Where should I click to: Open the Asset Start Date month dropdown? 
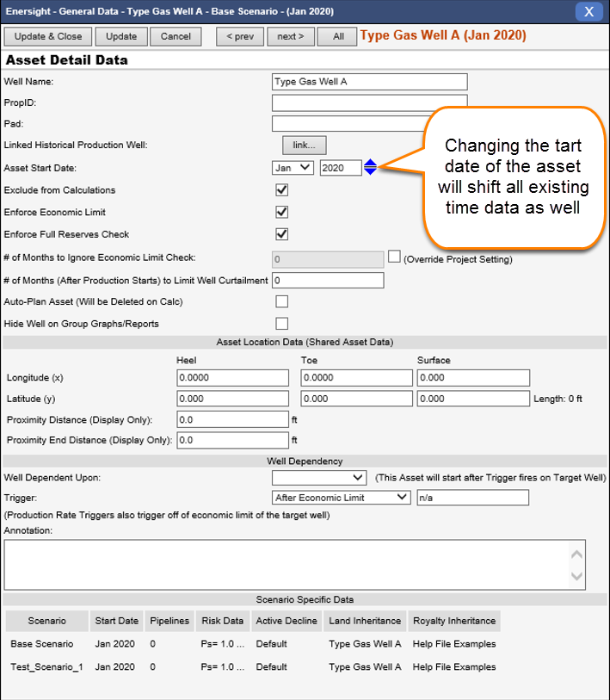293,168
